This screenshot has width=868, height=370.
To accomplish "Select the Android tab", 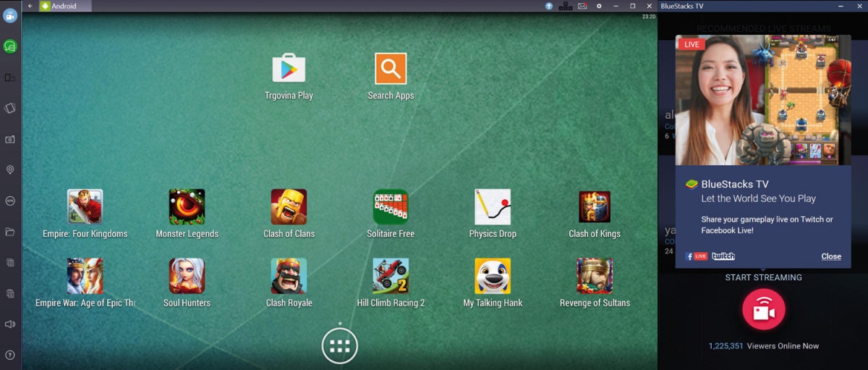I will tap(65, 6).
